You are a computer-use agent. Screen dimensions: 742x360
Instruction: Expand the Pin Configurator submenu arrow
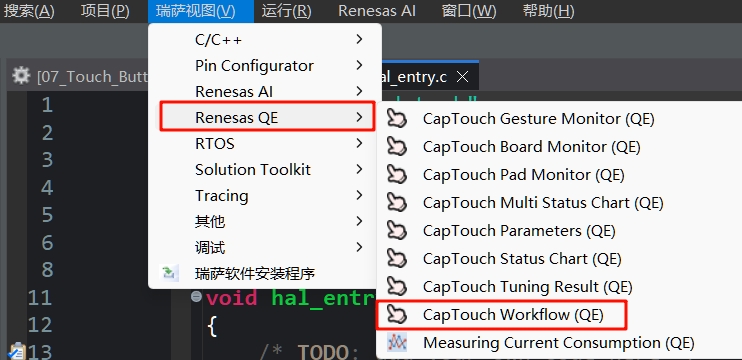tap(359, 65)
